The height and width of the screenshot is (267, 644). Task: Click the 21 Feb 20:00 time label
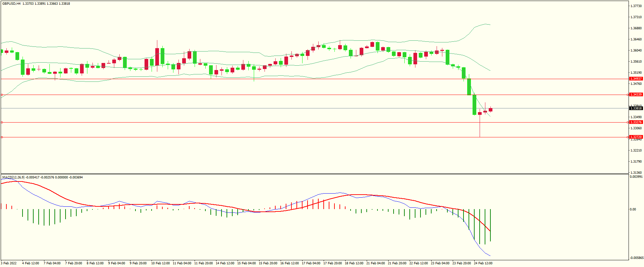397,263
